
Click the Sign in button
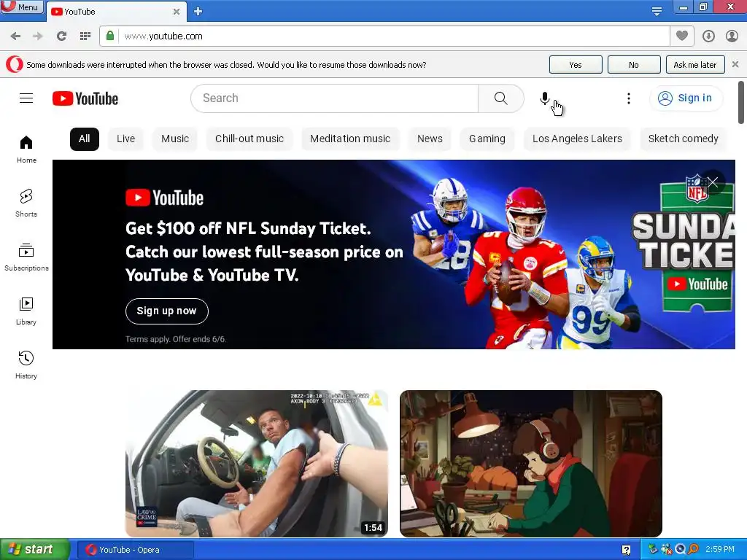tap(686, 98)
